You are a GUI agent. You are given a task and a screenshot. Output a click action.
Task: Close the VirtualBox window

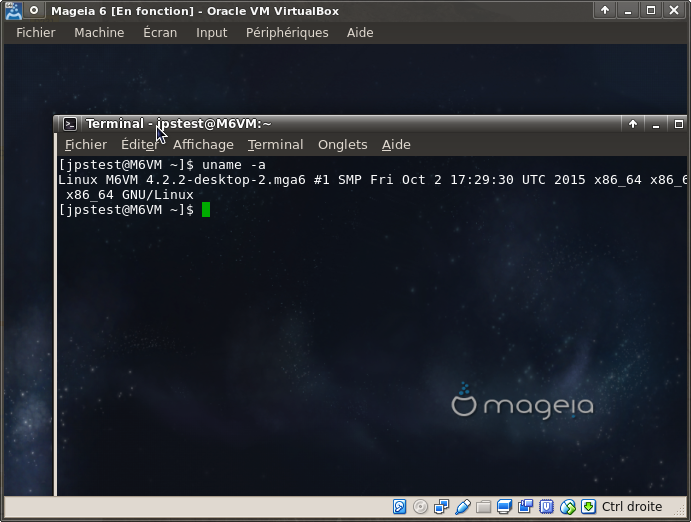point(674,11)
